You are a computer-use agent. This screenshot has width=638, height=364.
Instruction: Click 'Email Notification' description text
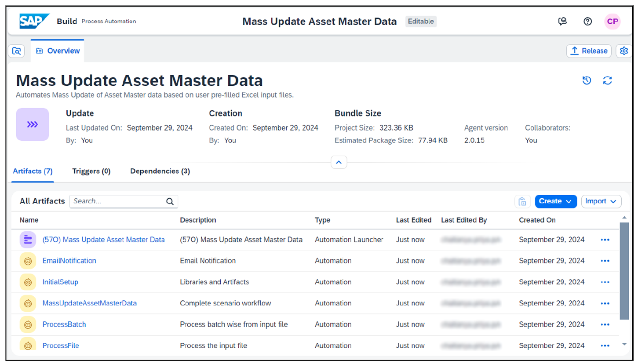coord(208,261)
